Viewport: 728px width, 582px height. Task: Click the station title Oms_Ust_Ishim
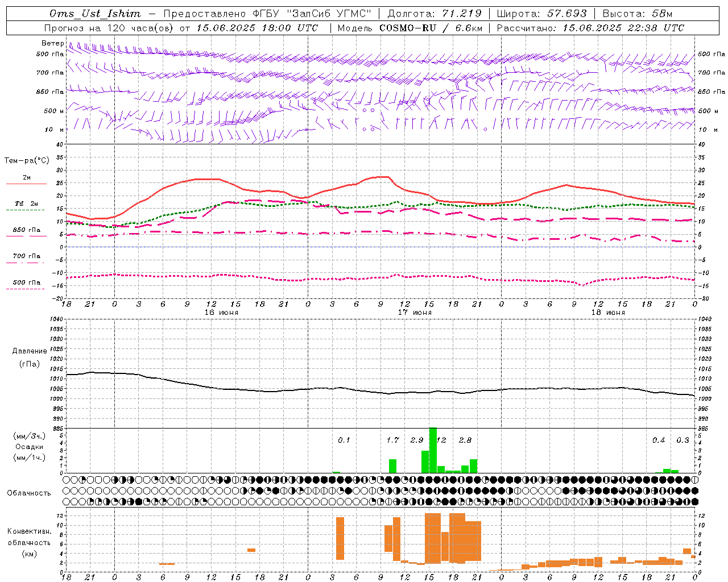pos(94,14)
